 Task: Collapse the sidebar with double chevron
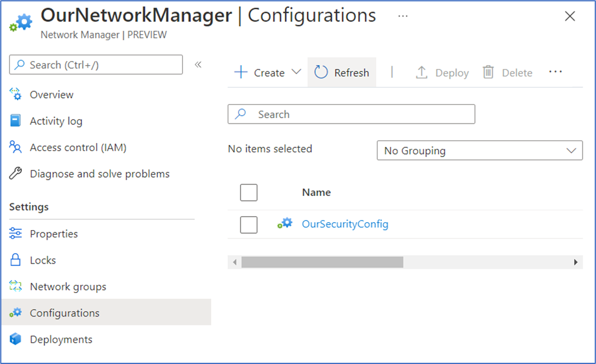pos(198,65)
